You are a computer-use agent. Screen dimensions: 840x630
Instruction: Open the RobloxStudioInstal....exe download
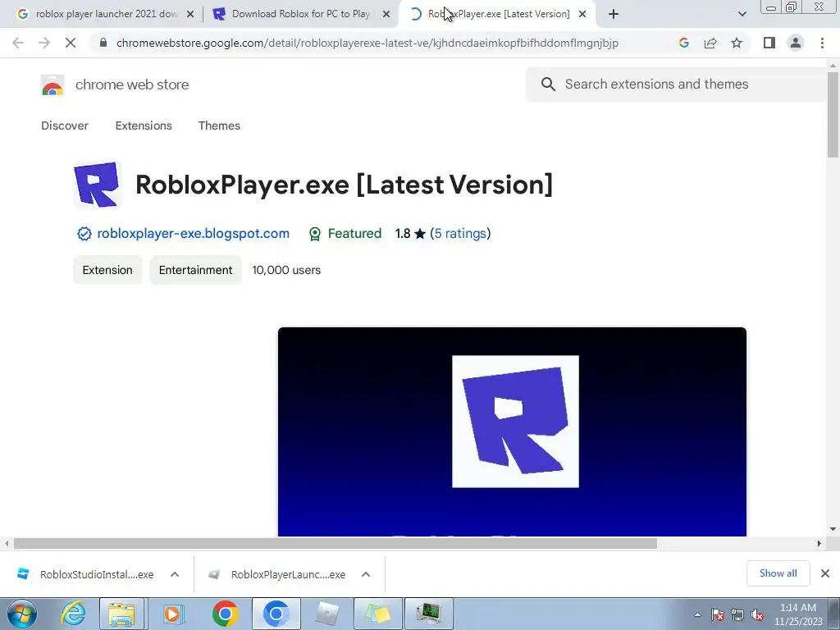85,574
